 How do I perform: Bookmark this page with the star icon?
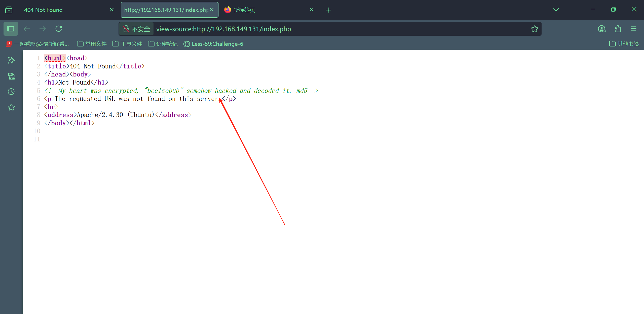(x=535, y=29)
